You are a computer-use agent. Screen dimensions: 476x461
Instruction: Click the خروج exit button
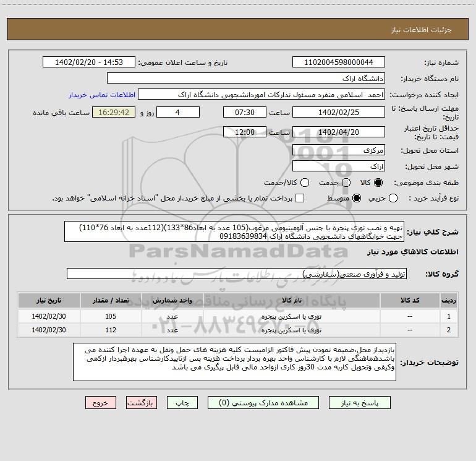point(101,403)
